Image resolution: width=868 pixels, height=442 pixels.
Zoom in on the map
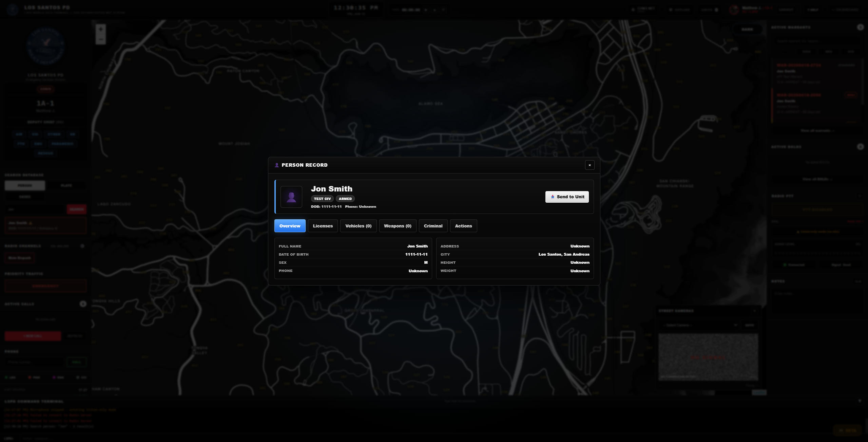click(100, 29)
